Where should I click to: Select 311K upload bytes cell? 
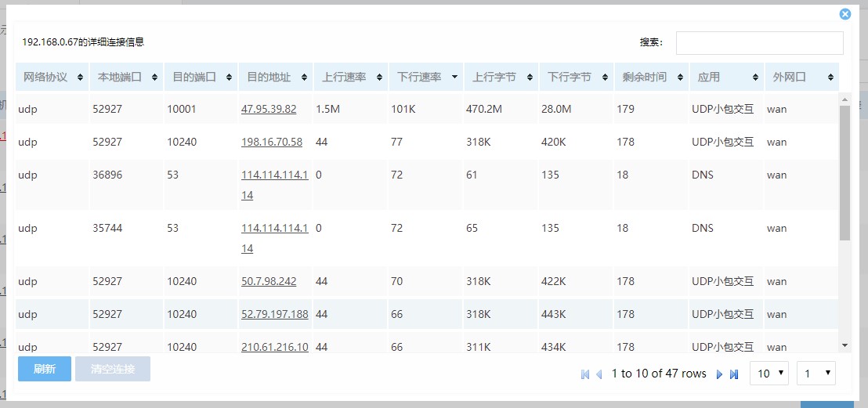click(x=501, y=345)
